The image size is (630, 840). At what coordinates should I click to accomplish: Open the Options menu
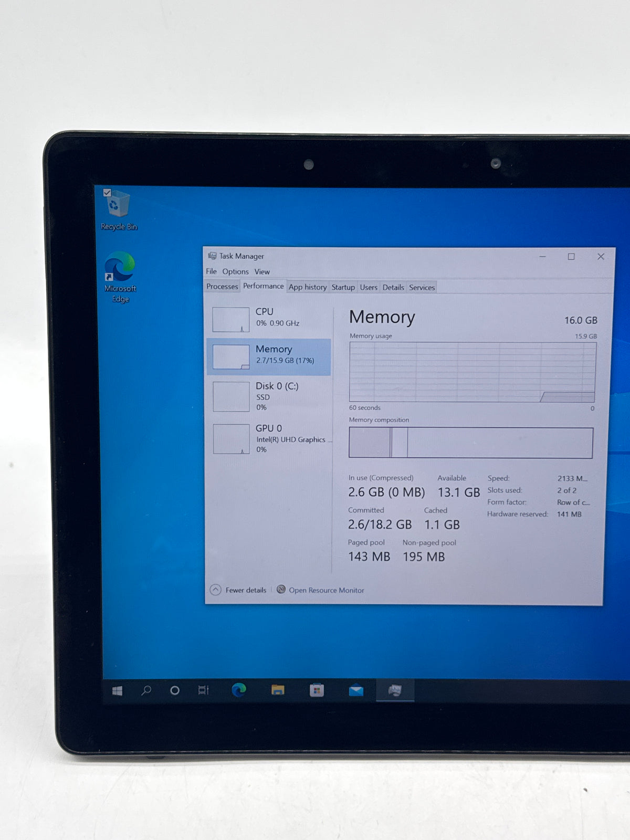235,271
